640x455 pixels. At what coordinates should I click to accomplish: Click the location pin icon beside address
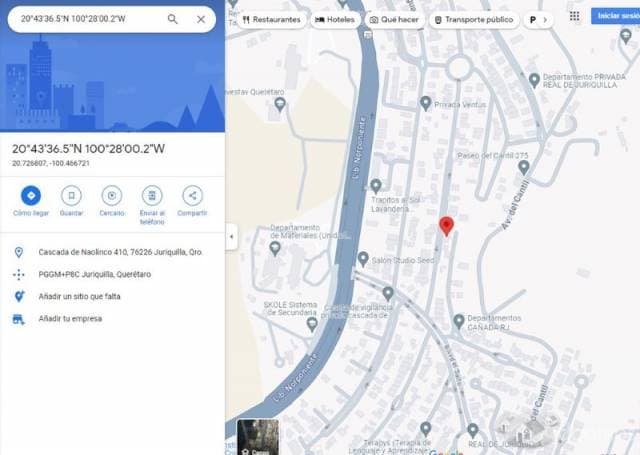[19, 252]
